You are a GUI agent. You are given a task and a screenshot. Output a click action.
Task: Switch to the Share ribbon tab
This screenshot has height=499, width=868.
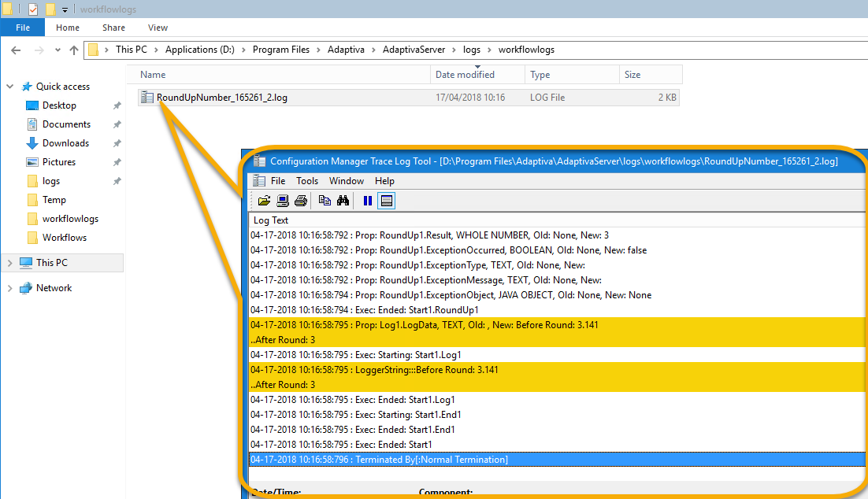[x=113, y=28]
